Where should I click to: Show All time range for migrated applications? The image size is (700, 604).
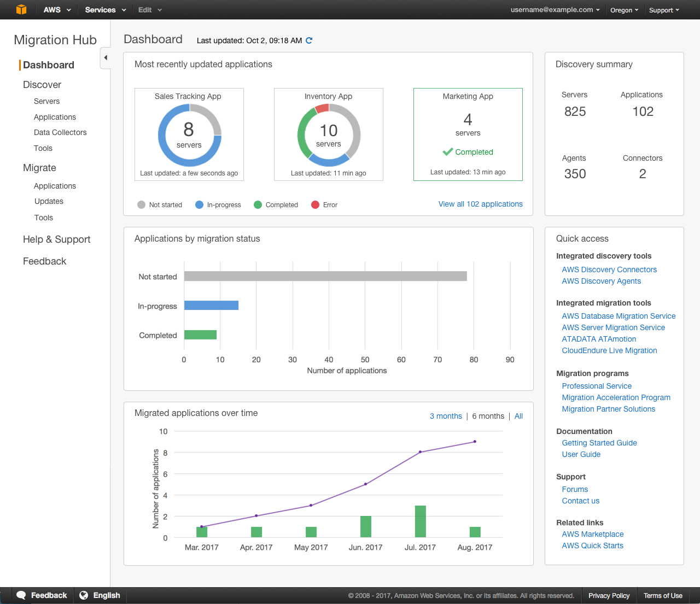[x=519, y=416]
